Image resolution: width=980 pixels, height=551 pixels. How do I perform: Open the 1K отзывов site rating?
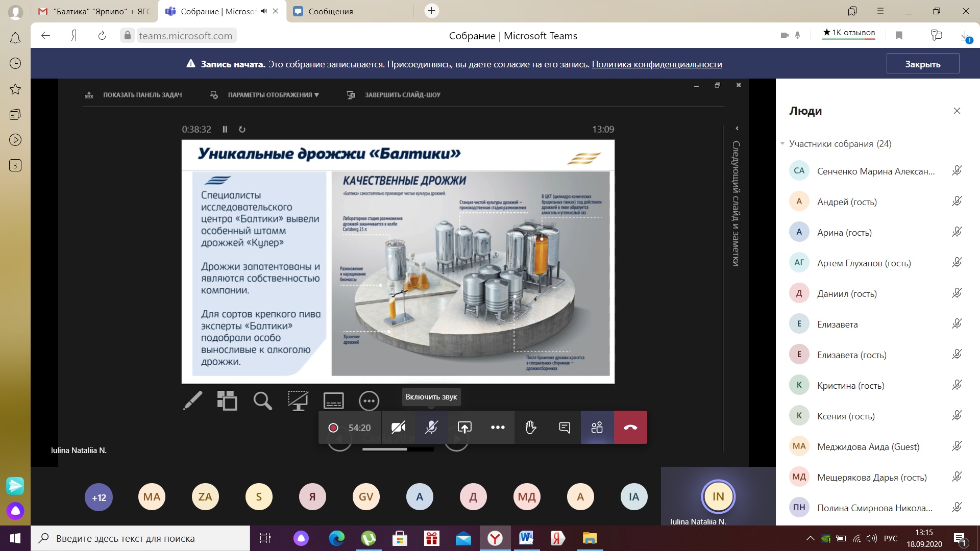(x=849, y=33)
